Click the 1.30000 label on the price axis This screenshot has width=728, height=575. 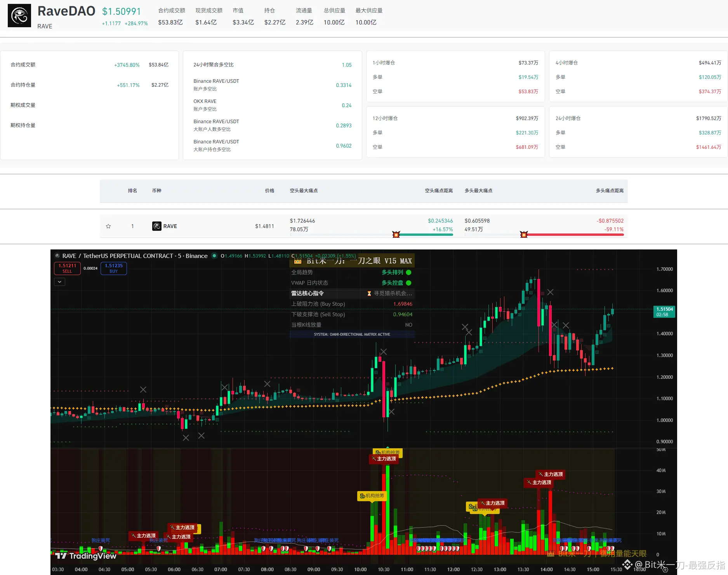[x=664, y=355]
